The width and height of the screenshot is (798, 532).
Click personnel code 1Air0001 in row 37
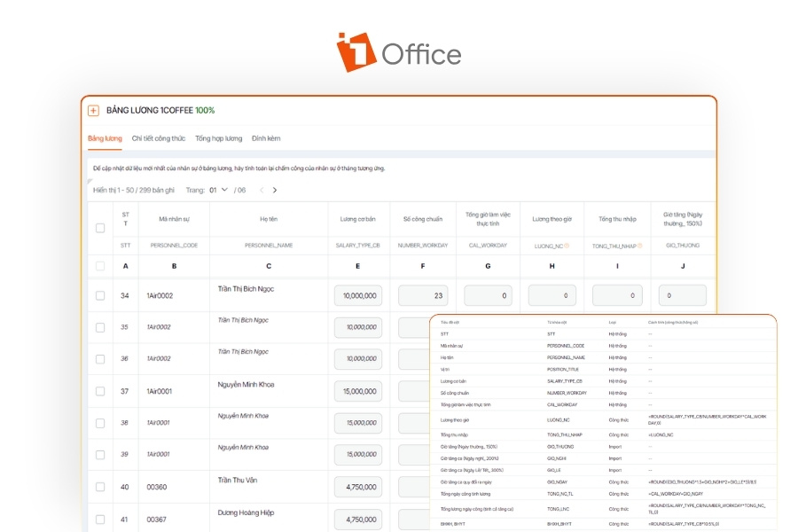[160, 391]
